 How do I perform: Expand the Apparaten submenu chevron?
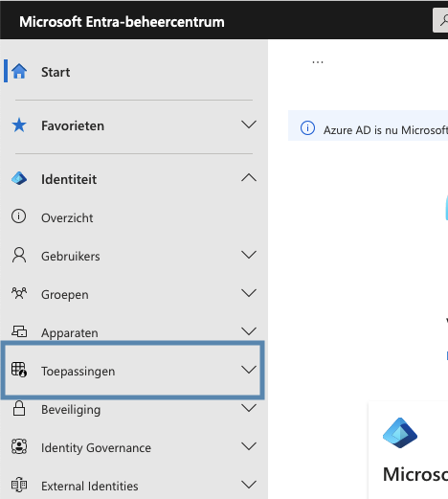249,331
